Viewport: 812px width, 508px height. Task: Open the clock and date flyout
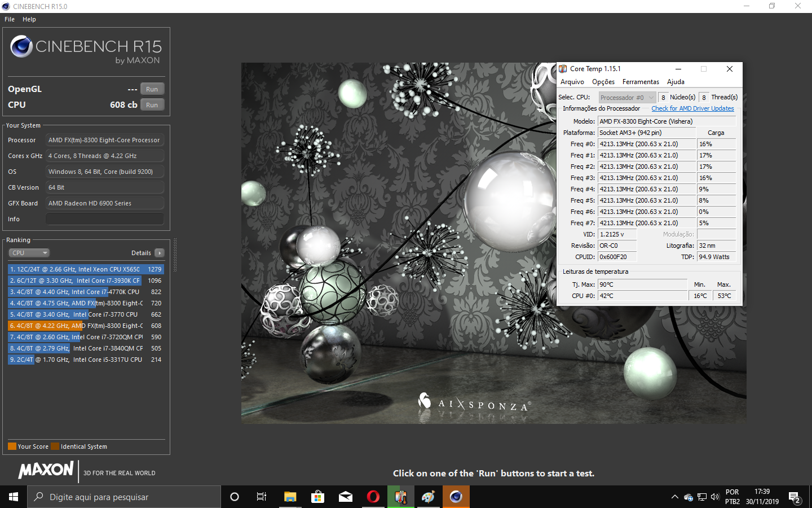coord(762,497)
